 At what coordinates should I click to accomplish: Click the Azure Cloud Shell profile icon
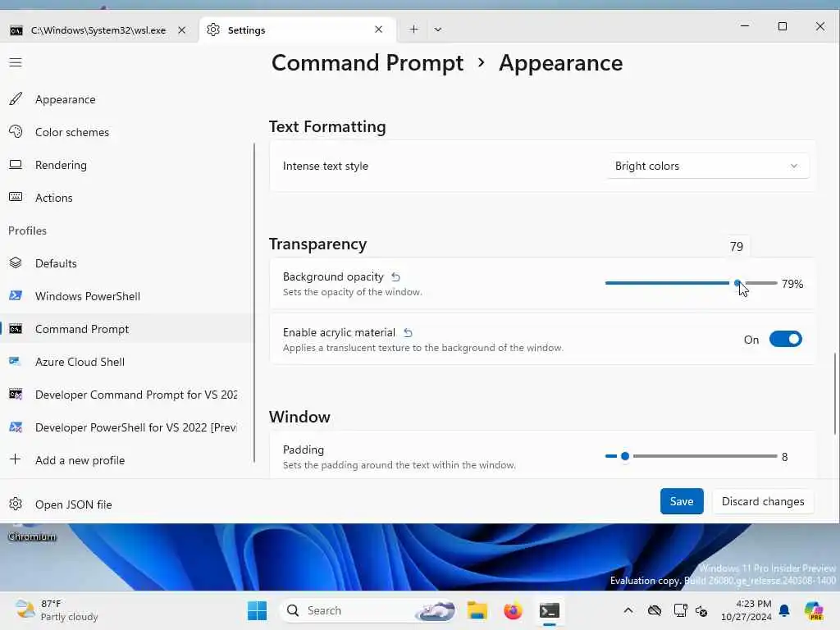(16, 362)
